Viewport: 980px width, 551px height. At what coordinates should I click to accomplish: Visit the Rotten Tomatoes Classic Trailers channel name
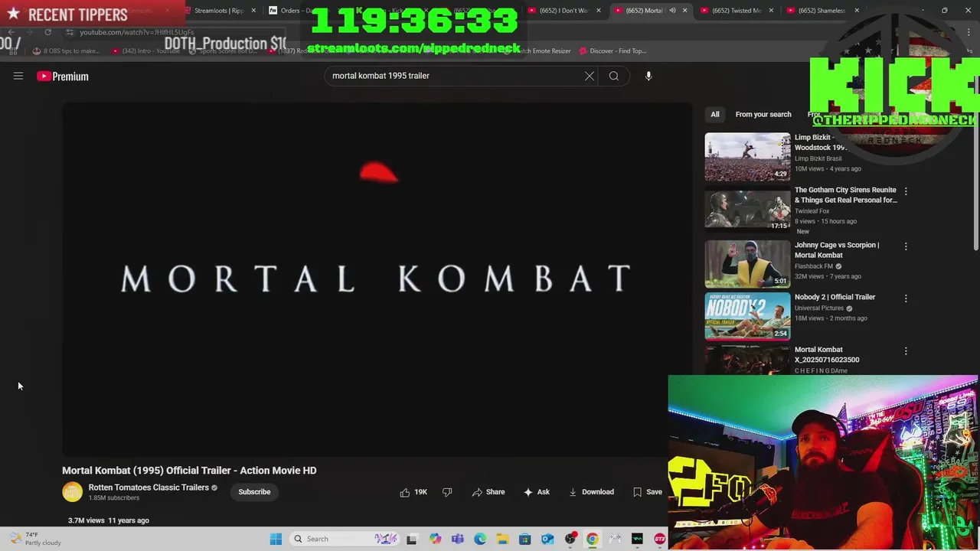click(x=149, y=487)
